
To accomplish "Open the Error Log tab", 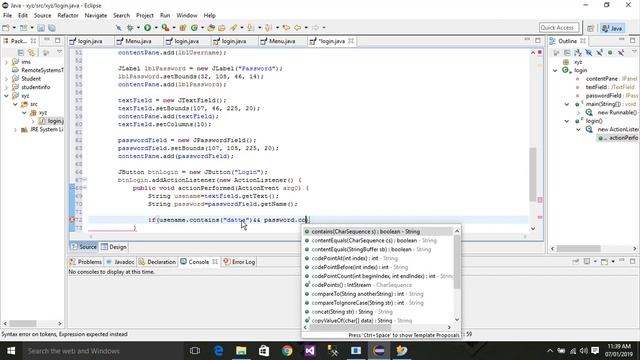I will tap(240, 262).
